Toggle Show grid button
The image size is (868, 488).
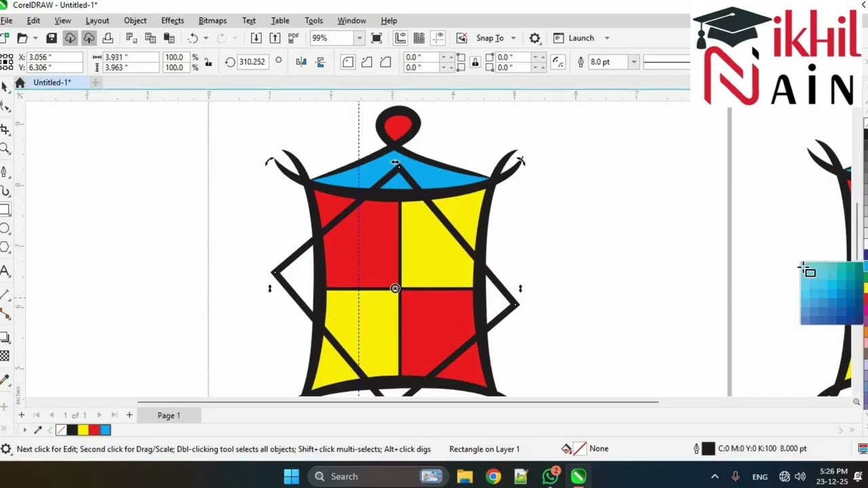point(419,39)
